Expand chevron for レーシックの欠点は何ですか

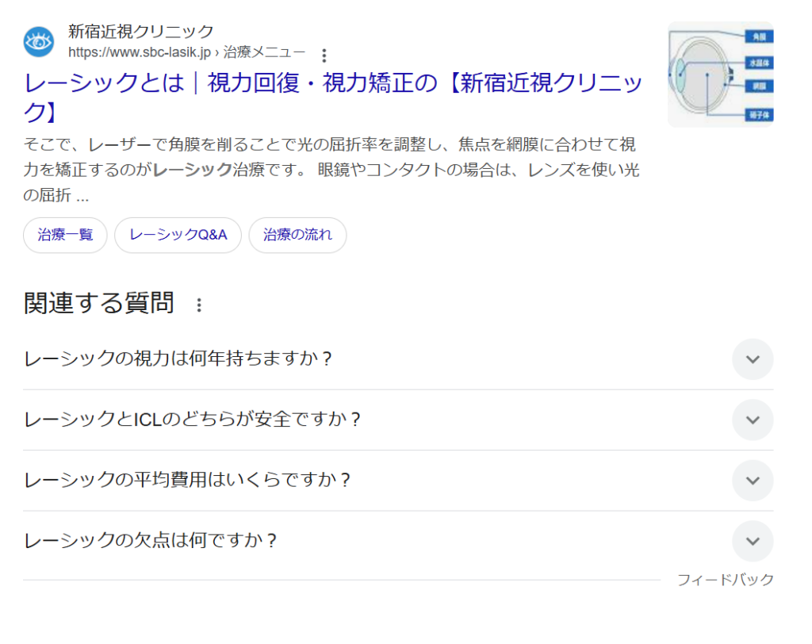click(752, 541)
